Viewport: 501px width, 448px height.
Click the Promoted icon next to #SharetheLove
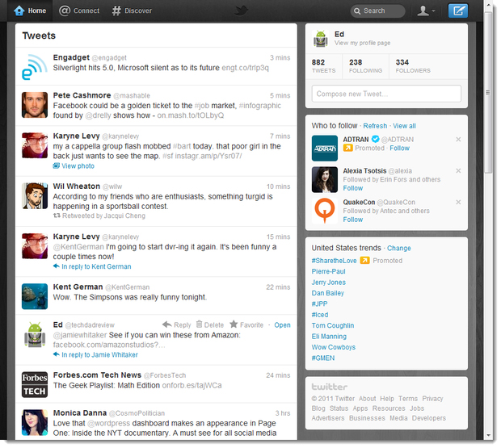[364, 261]
